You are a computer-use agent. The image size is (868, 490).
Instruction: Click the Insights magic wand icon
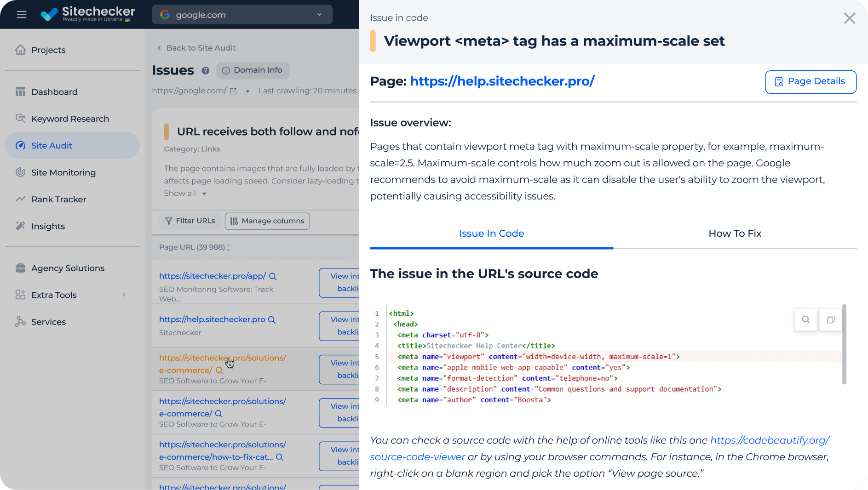pos(20,226)
